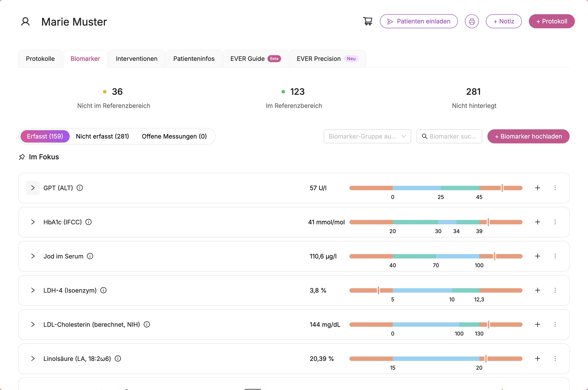
Task: Click the LDH-4 reference range bar
Action: 436,290
